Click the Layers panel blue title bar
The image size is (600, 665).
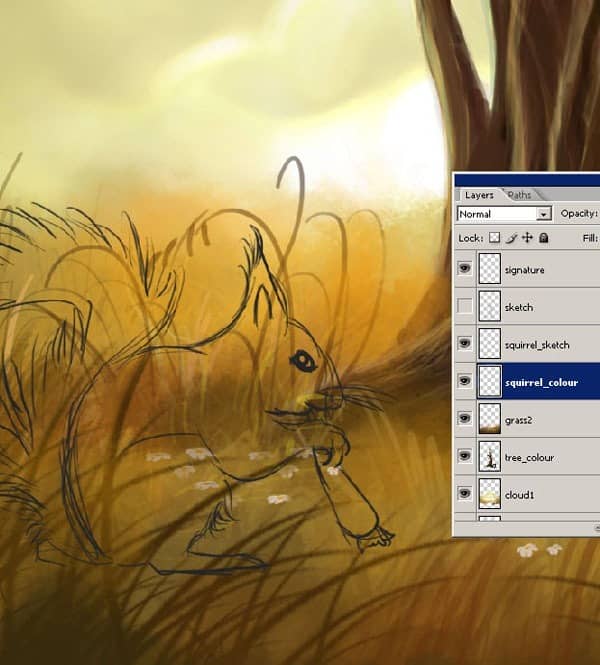coord(527,180)
